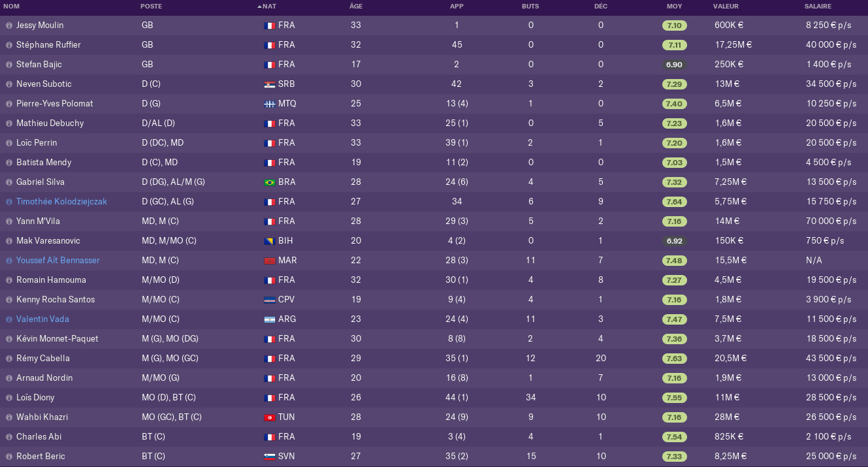868x467 pixels.
Task: Sort table by NAT column header
Action: [269, 6]
